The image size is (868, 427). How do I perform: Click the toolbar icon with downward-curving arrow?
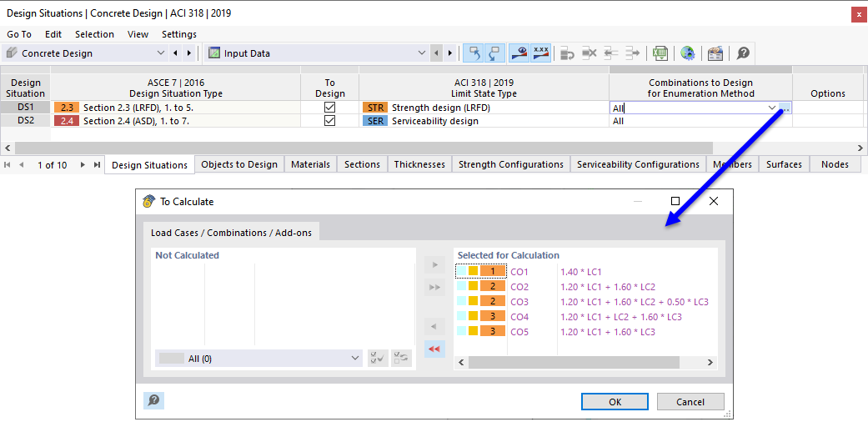tap(494, 53)
